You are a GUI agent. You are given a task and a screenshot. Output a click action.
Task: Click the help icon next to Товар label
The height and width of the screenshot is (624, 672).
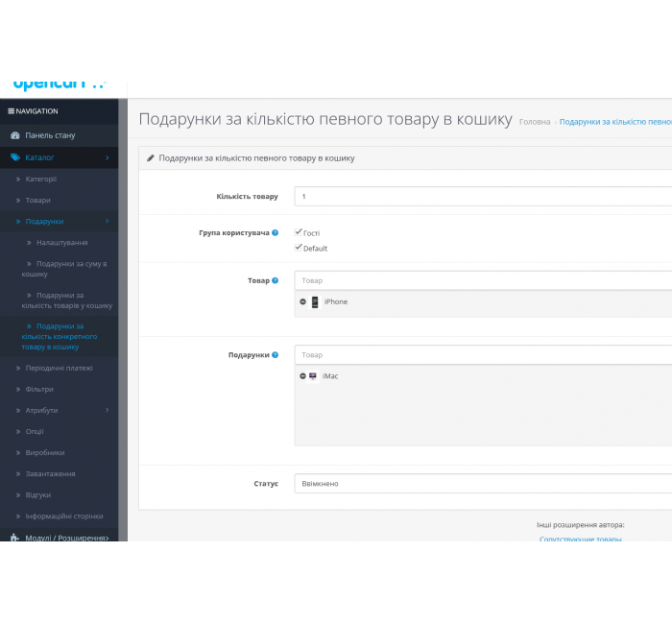point(276,280)
